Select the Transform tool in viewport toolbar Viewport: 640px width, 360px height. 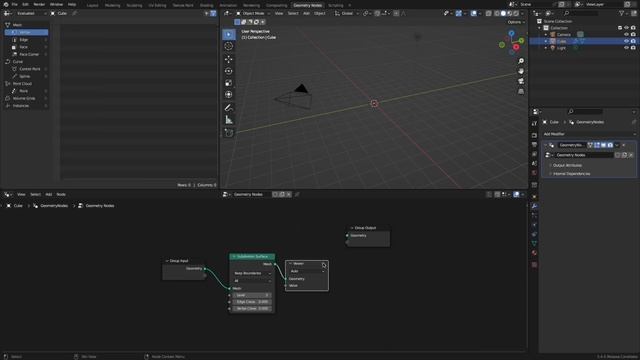click(229, 95)
